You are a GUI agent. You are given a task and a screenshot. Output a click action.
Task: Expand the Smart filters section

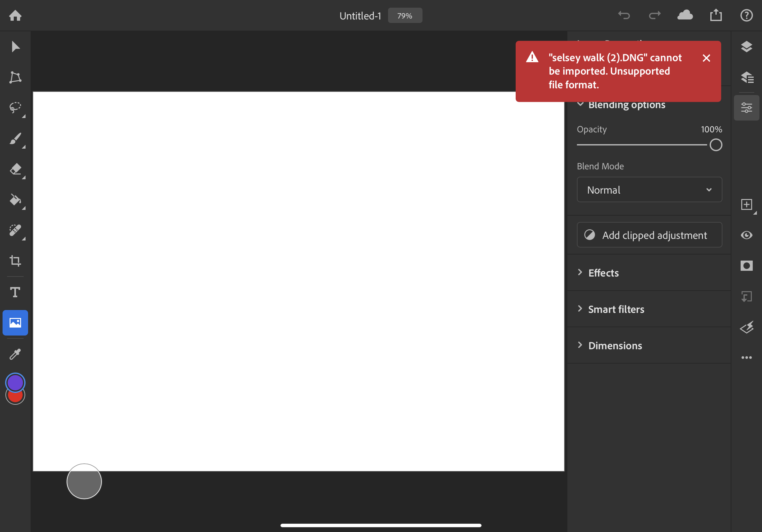616,309
